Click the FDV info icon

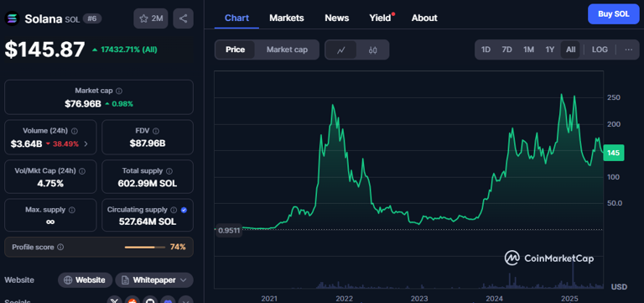156,131
